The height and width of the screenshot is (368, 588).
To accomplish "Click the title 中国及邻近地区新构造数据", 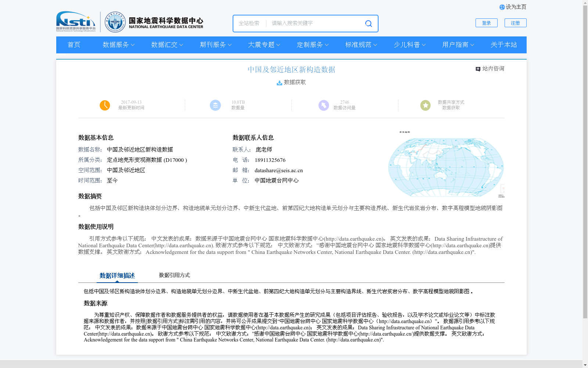I will [x=291, y=70].
